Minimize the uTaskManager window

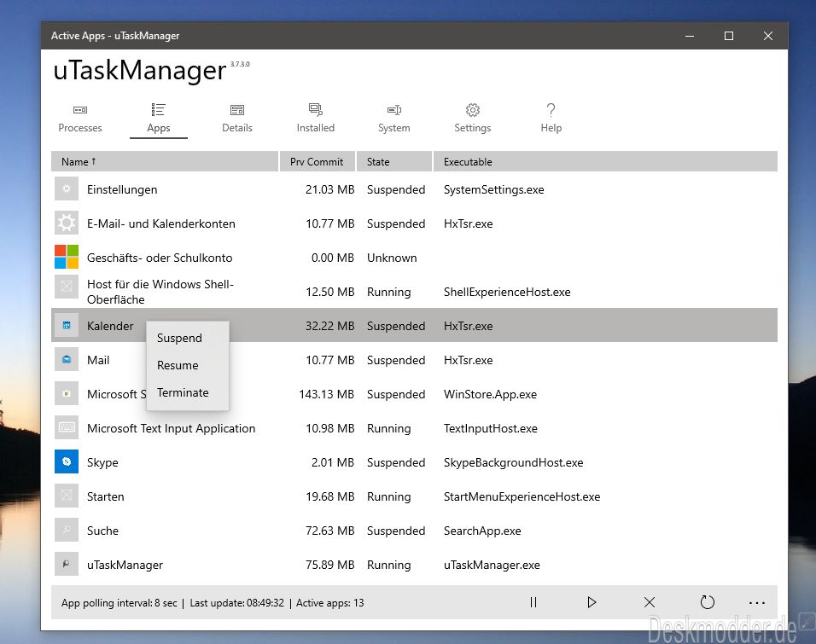point(690,36)
